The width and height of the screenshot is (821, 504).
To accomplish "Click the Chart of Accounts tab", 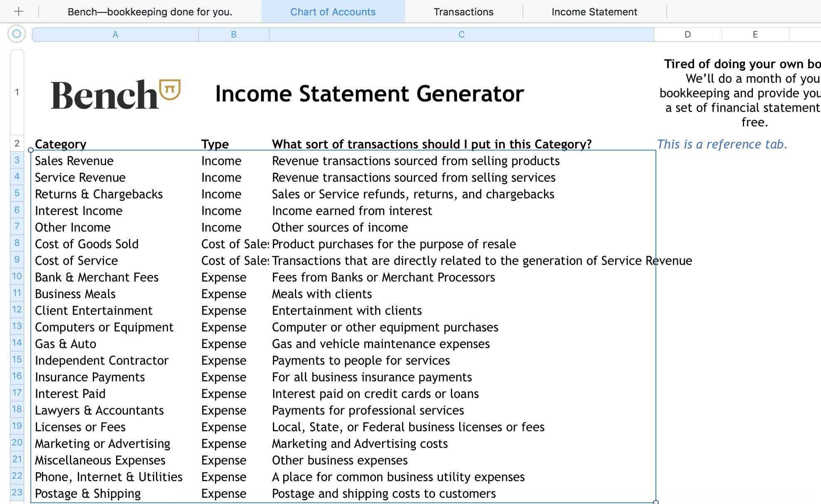I will click(332, 12).
